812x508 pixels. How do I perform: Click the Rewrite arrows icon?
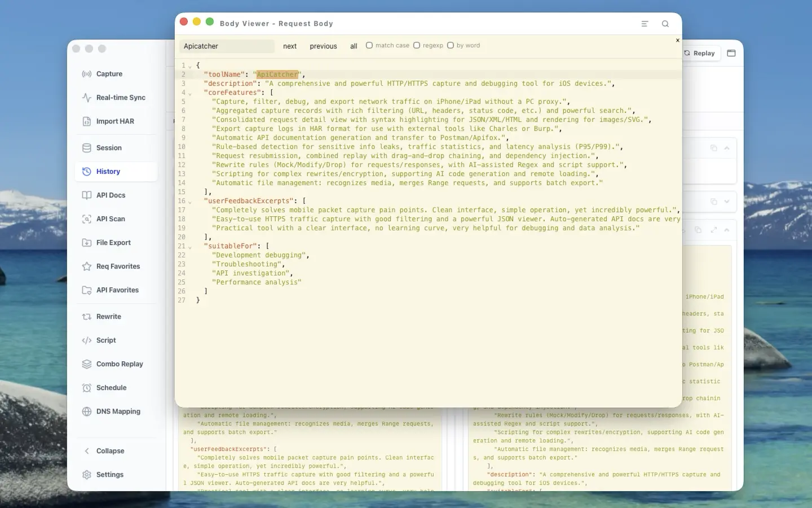[x=87, y=317]
